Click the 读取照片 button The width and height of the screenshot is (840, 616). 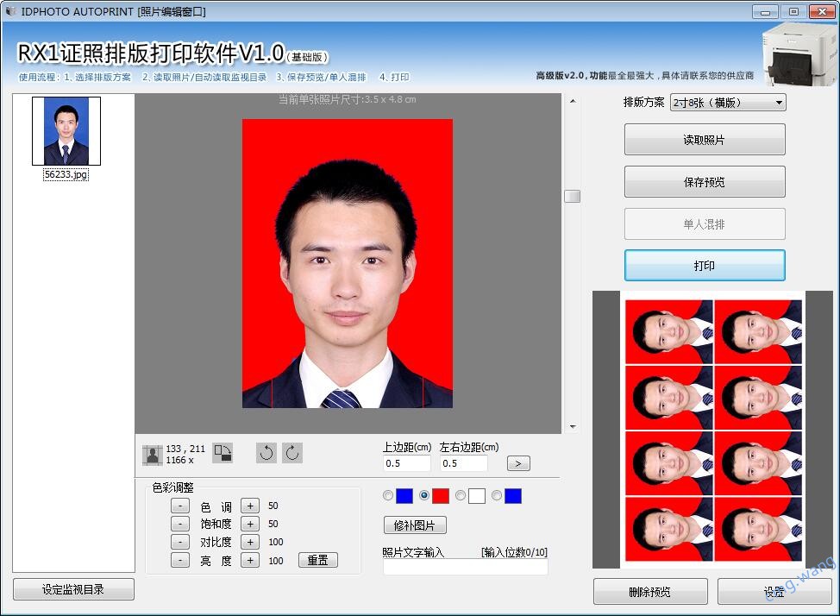pyautogui.click(x=705, y=140)
